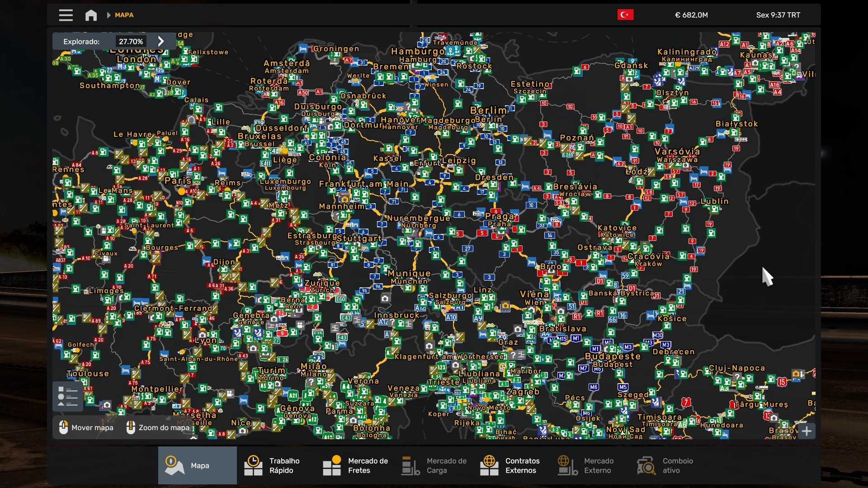Click the Berlim city label on map
This screenshot has width=868, height=488.
tap(488, 110)
